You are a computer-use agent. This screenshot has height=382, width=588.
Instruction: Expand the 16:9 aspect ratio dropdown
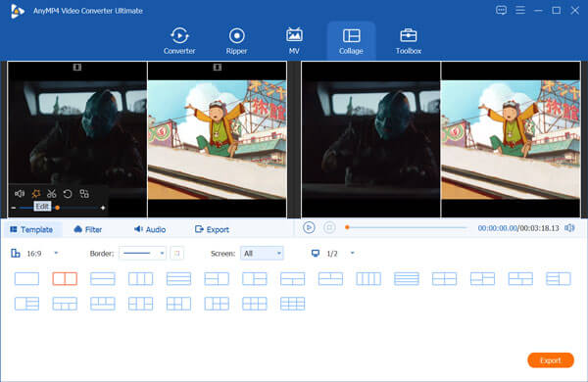click(56, 253)
